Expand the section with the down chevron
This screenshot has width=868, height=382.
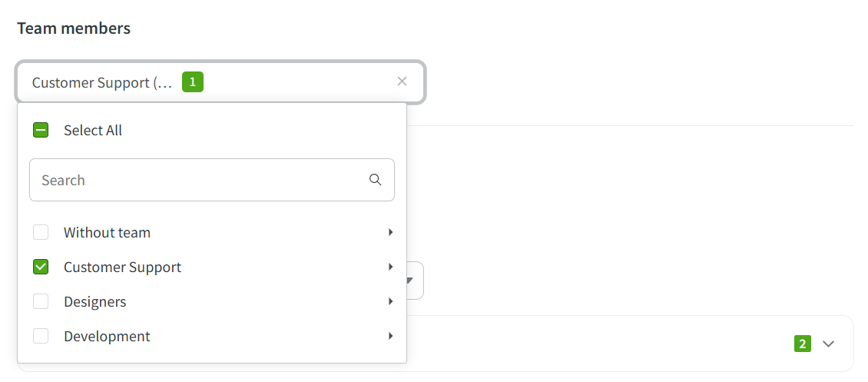click(x=828, y=344)
